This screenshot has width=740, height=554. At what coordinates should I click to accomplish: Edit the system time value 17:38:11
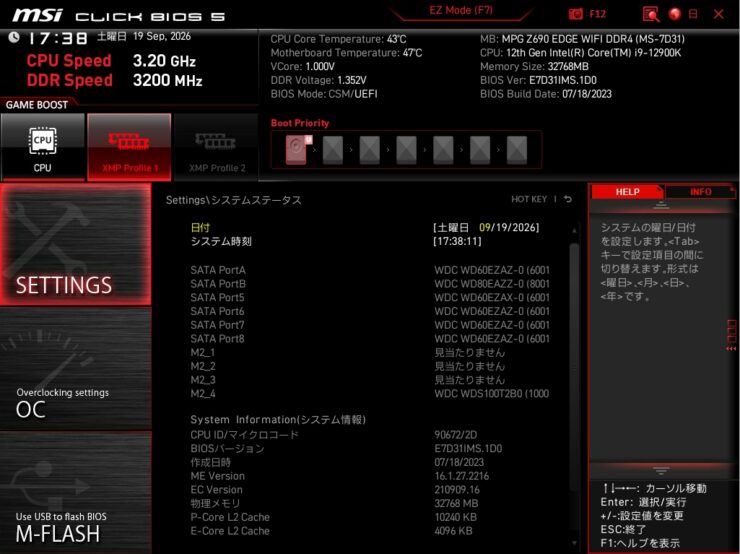click(457, 241)
